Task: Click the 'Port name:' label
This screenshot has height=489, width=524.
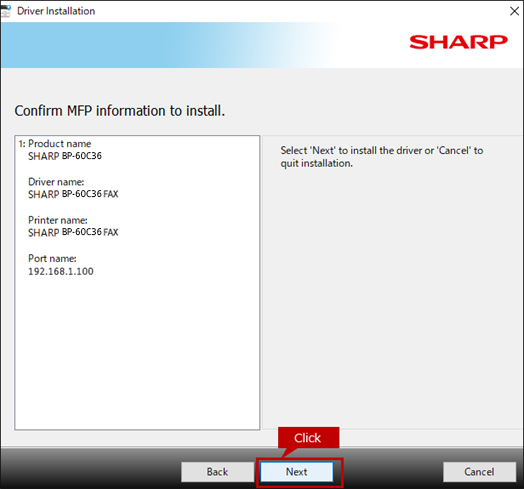Action: [52, 258]
